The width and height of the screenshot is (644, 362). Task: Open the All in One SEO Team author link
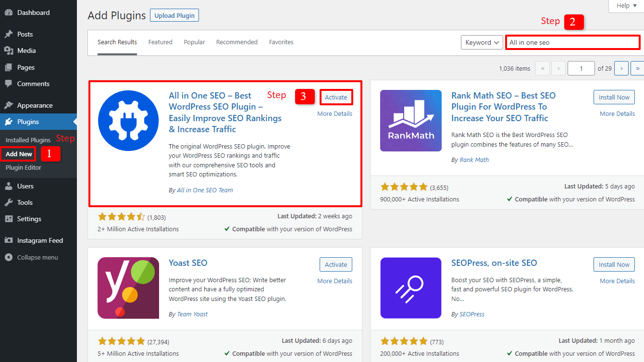tap(205, 190)
